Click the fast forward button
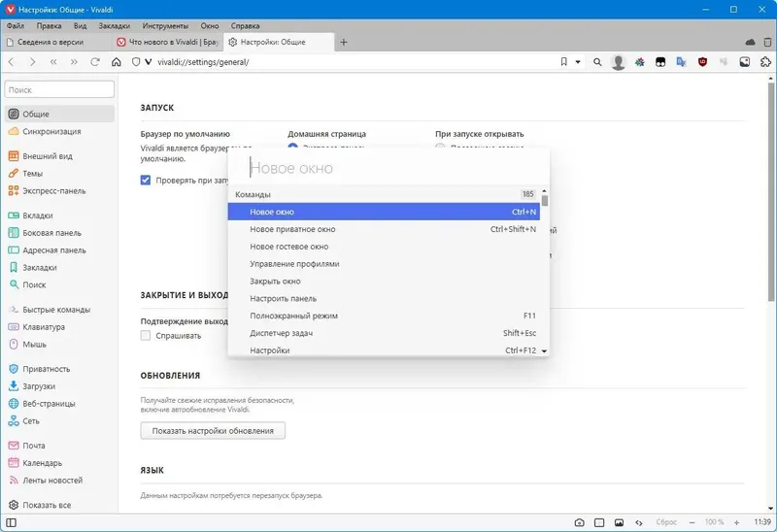777x532 pixels. (75, 62)
